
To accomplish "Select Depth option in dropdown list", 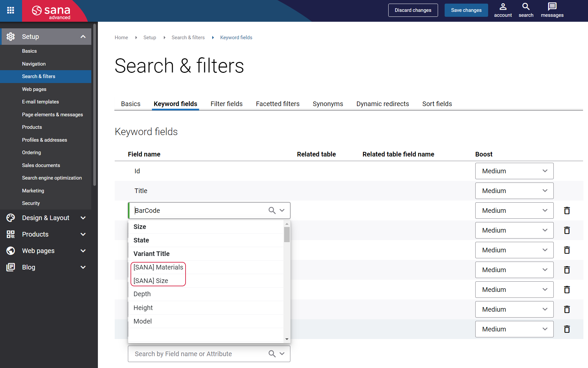I will (206, 294).
